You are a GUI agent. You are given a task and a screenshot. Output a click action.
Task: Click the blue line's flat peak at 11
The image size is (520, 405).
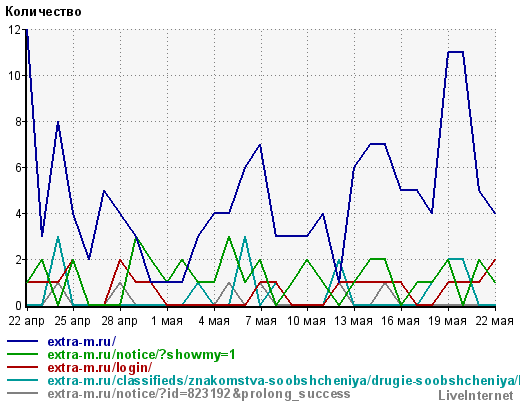tap(456, 52)
